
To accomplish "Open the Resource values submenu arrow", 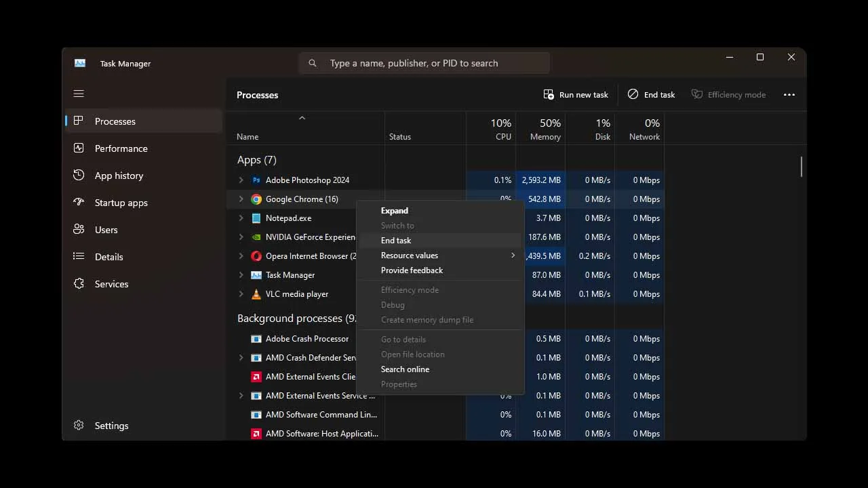I will tap(513, 256).
